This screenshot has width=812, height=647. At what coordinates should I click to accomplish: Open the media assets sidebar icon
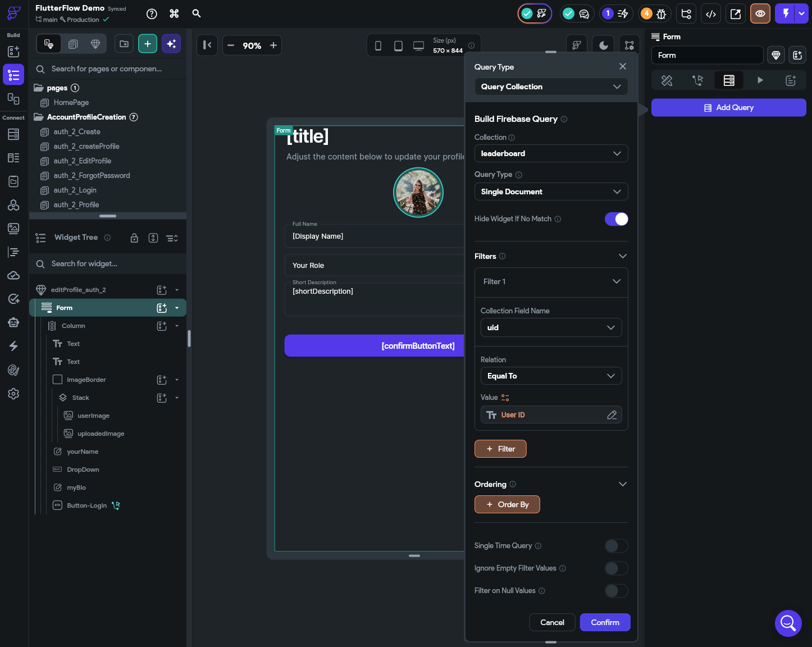coord(13,228)
